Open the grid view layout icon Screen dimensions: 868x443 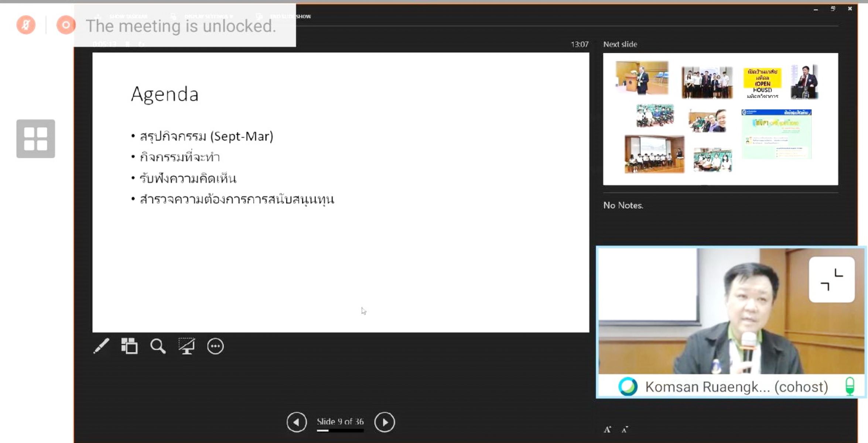coord(35,139)
